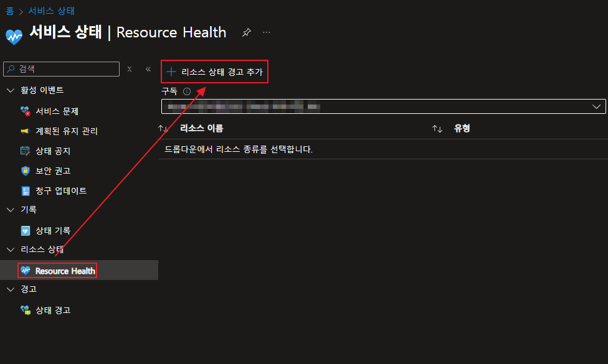Image resolution: width=608 pixels, height=364 pixels.
Task: Click the 서비스 상태 | Resource Health title
Action: tap(128, 32)
